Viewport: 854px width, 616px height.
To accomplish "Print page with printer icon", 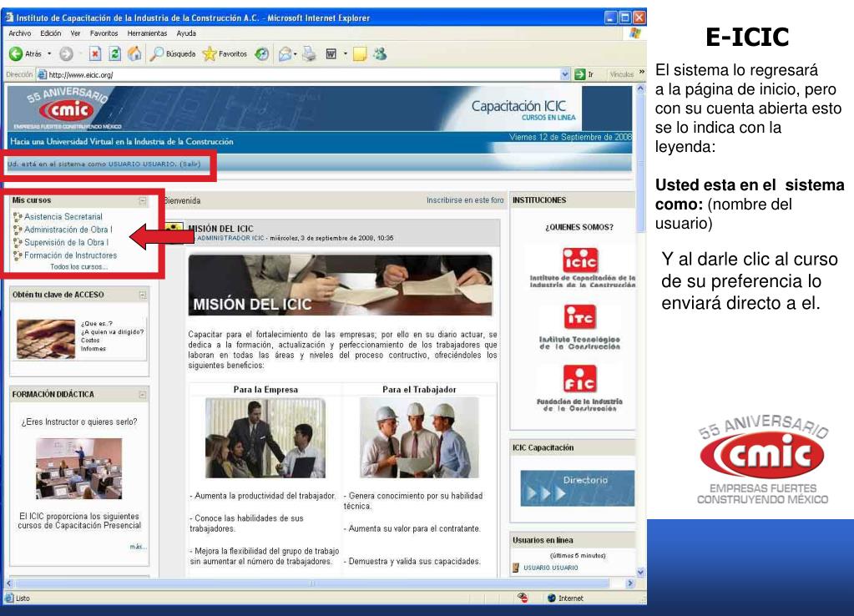I will pyautogui.click(x=309, y=53).
